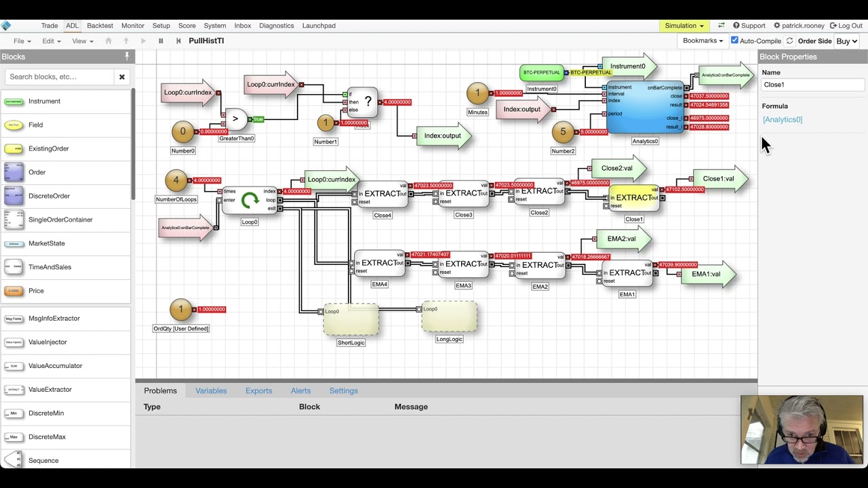Select the EMA4 EXTRACT block

379,264
